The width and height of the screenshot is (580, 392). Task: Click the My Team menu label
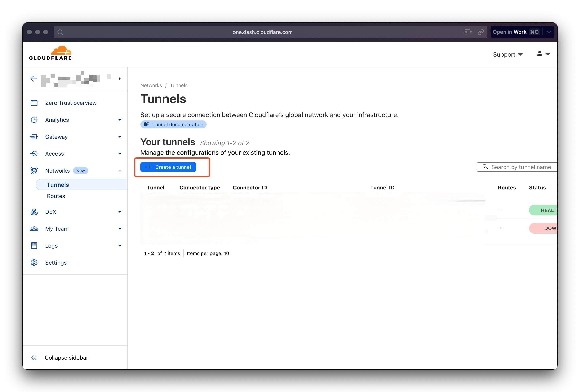point(57,229)
